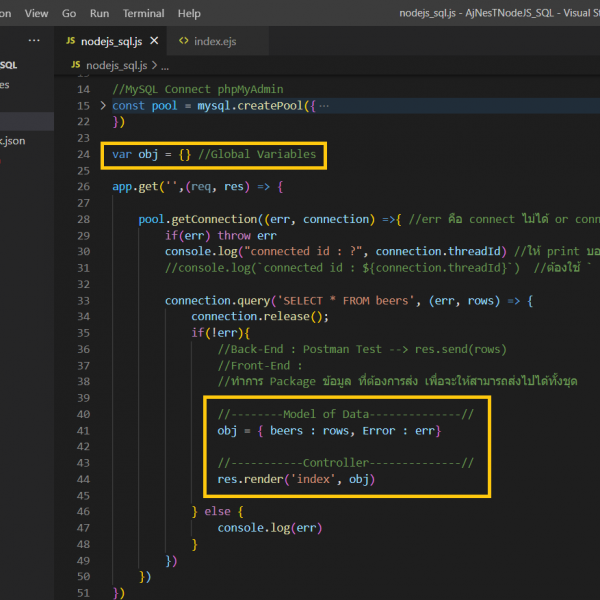Click line number 24 in the gutter
The width and height of the screenshot is (600, 600).
pos(82,154)
